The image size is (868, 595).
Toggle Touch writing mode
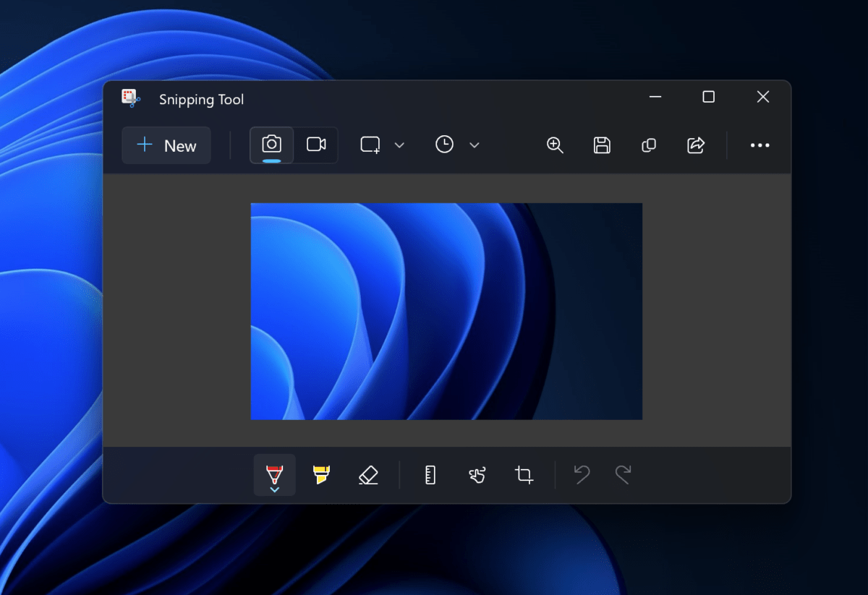[476, 474]
